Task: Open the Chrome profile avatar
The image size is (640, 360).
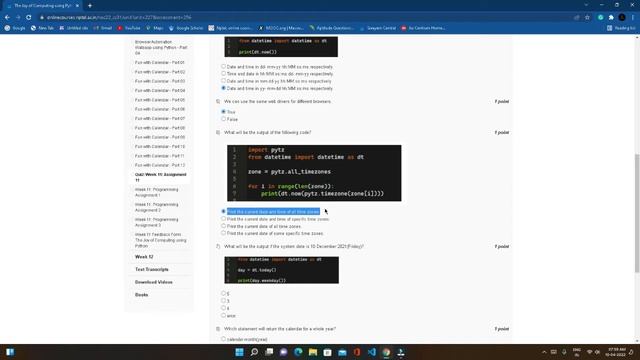Action: click(622, 18)
